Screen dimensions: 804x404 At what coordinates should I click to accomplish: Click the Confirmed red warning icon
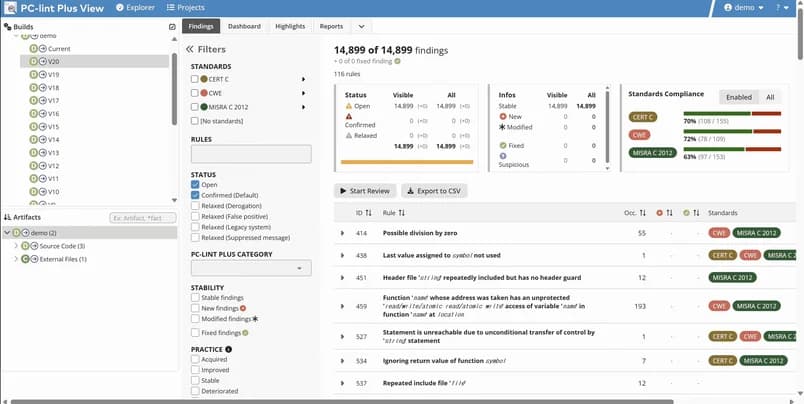point(349,116)
